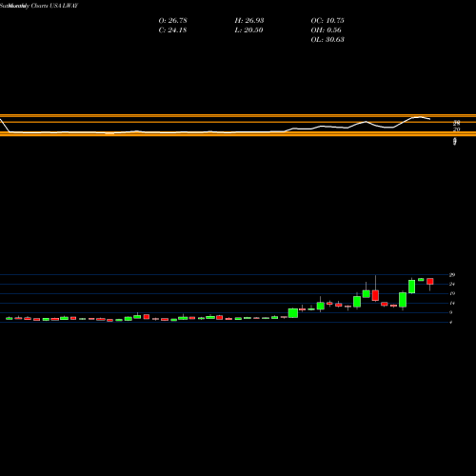Select the last red candlestick on the chart
Screen dimensions: 476x476
tap(430, 282)
